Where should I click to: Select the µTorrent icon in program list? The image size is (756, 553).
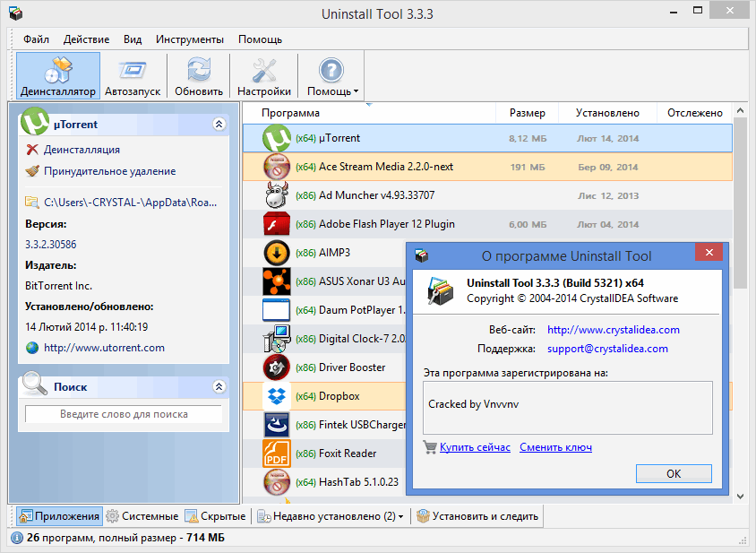click(276, 138)
